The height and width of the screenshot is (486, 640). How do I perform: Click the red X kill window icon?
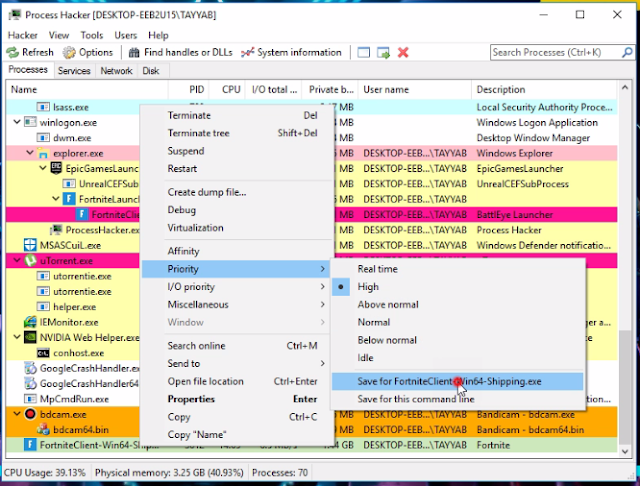click(403, 52)
